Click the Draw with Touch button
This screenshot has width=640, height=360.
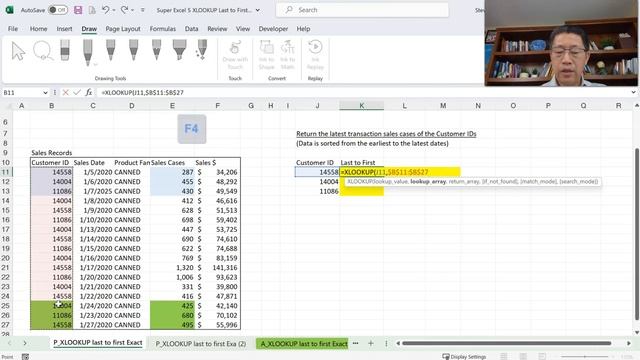coord(235,55)
